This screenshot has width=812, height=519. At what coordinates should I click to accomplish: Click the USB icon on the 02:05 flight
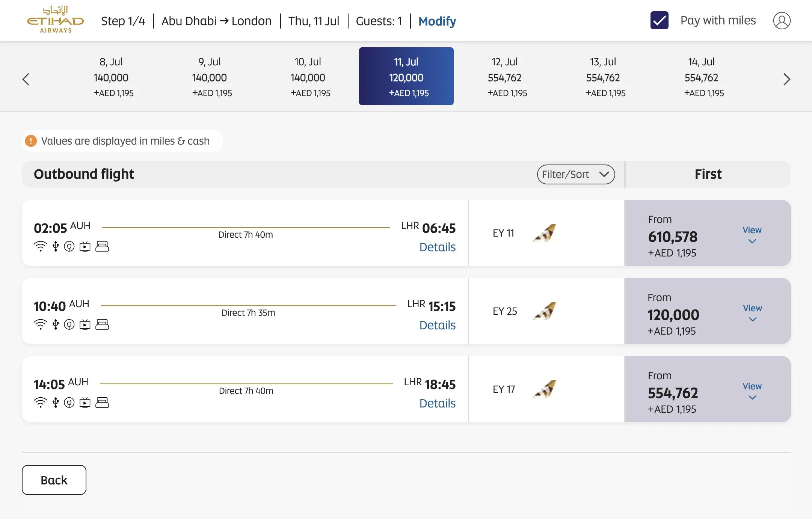coord(56,246)
